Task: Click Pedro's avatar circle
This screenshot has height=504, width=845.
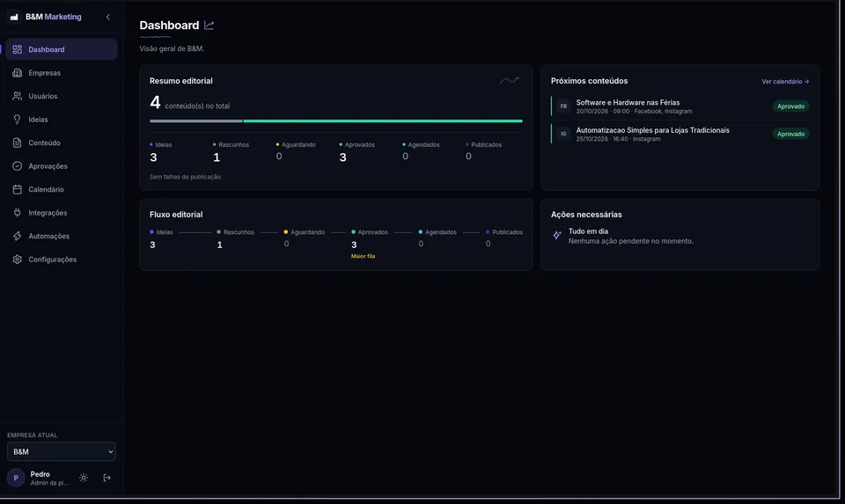Action: (16, 478)
